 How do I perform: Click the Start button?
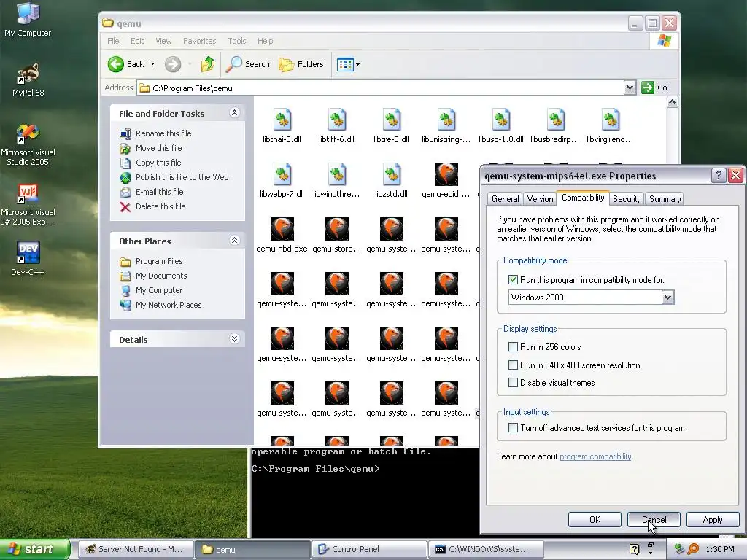pos(35,549)
